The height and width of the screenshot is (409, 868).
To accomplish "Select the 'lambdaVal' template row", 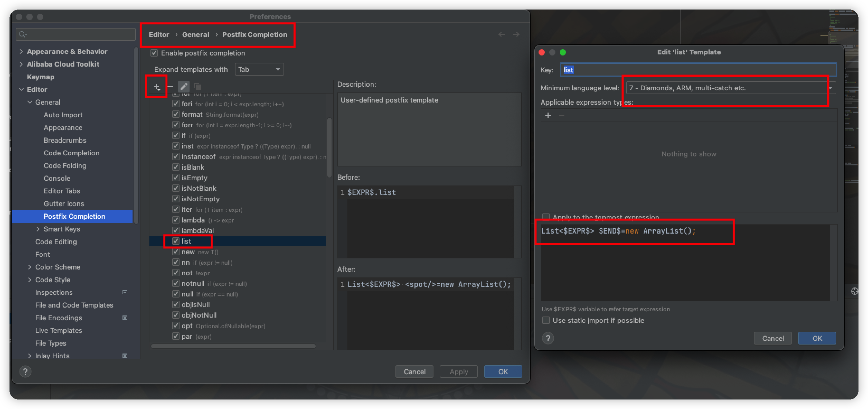I will click(238, 231).
